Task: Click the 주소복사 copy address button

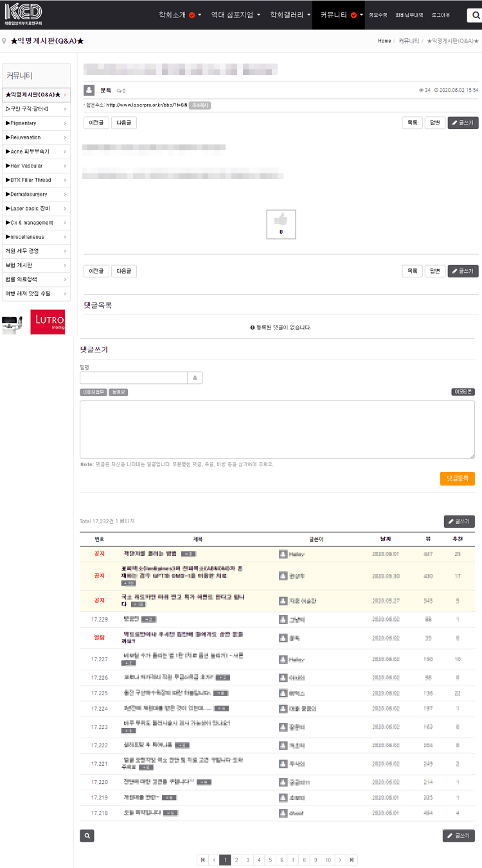Action: pos(200,105)
